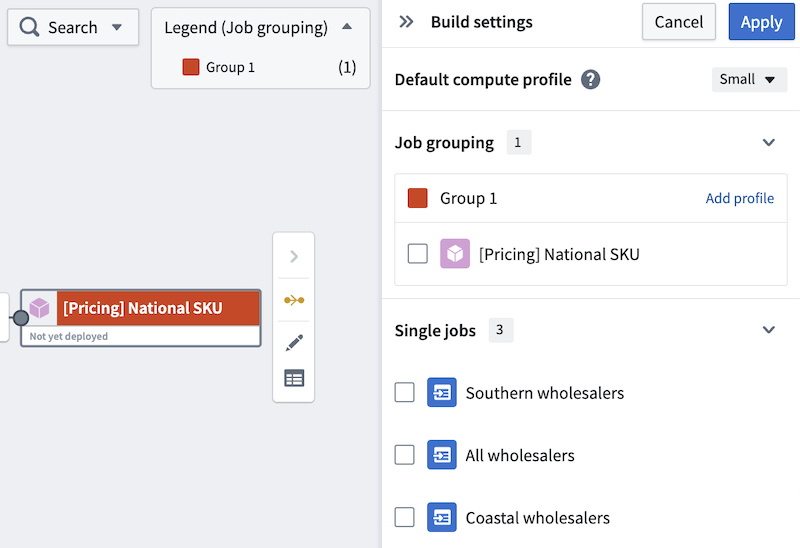The width and height of the screenshot is (800, 548).
Task: Check the [Pricing] National SKU checkbox
Action: [x=417, y=254]
